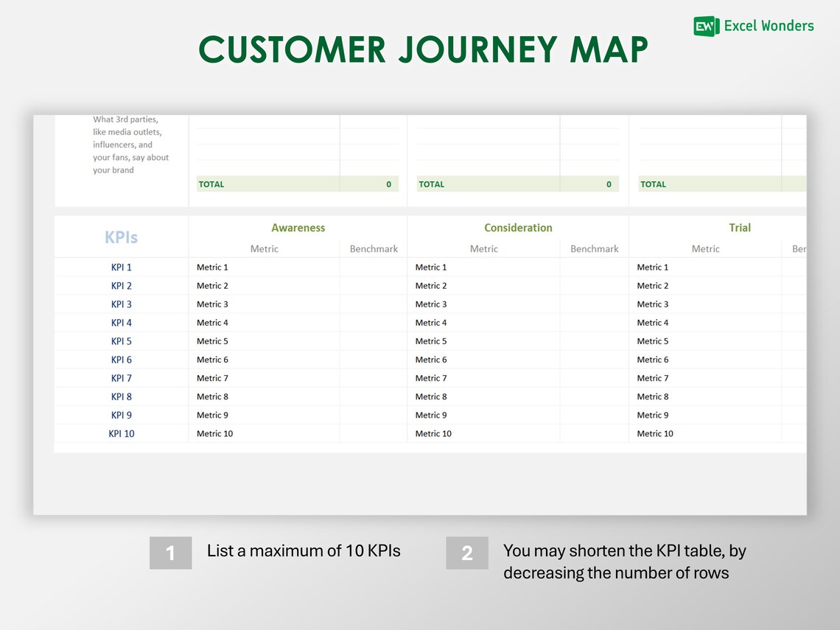Select the KPI 1 cell
The width and height of the screenshot is (840, 630).
tap(121, 267)
